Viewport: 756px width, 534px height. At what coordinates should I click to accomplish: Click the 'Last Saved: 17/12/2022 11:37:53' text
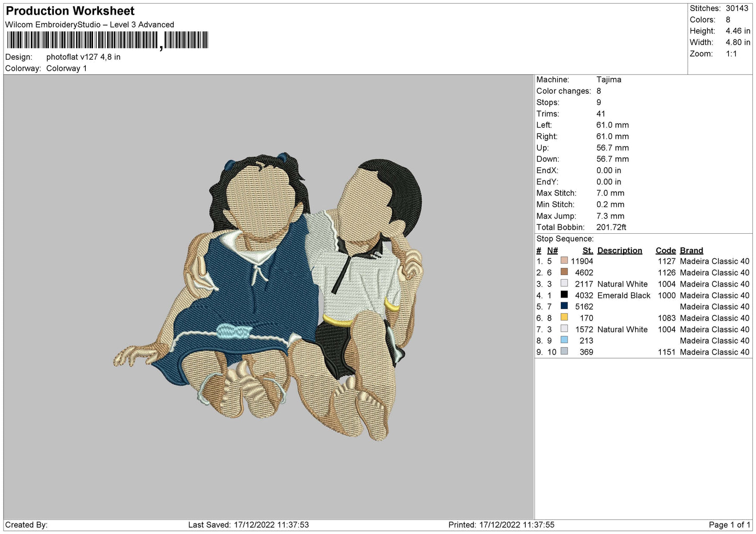249,525
